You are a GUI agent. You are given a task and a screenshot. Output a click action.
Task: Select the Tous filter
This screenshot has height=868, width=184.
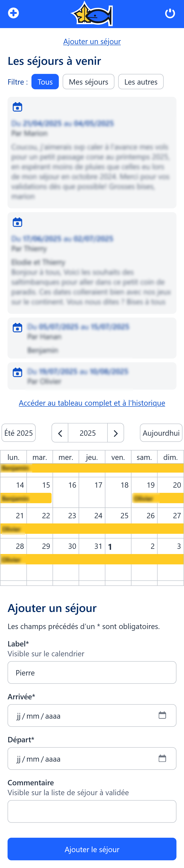pyautogui.click(x=45, y=82)
